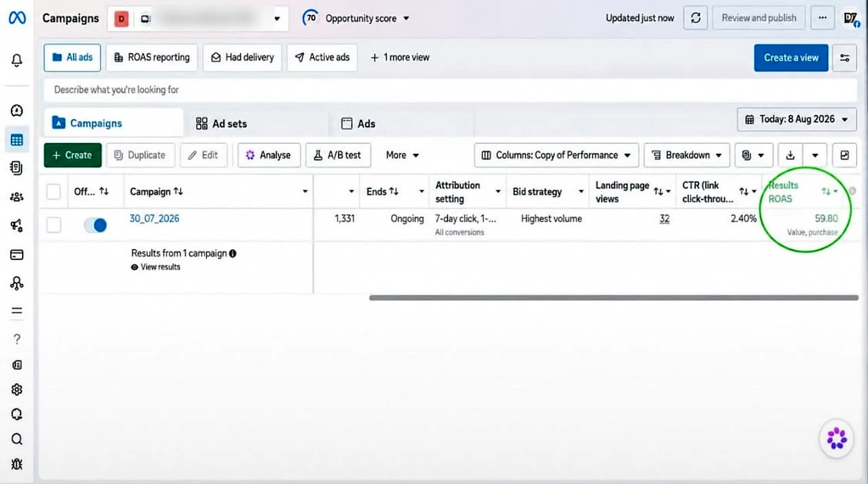Open the Meta AI assistant bubble
Image resolution: width=868 pixels, height=484 pixels.
pos(836,438)
